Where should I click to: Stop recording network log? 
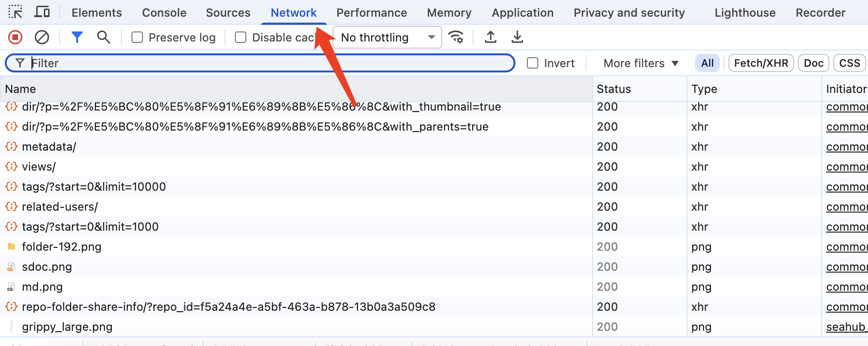pos(15,37)
